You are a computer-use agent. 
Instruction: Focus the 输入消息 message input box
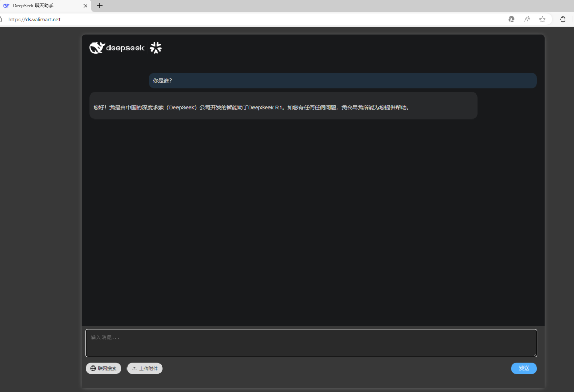point(311,343)
